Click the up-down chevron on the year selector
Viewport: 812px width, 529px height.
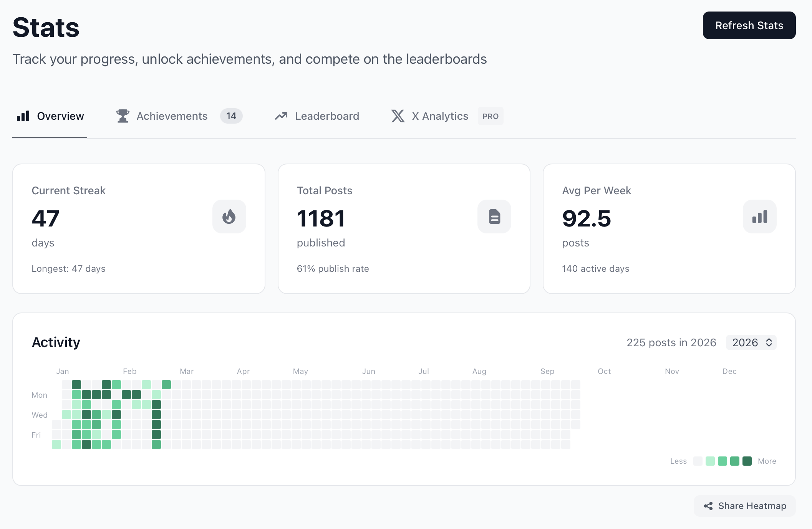point(769,342)
